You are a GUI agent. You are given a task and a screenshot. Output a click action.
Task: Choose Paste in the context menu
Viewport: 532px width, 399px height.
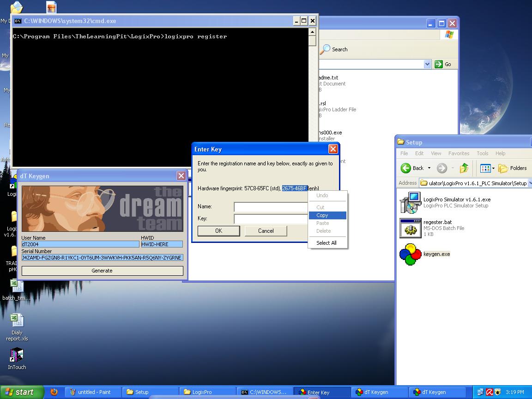click(x=327, y=223)
